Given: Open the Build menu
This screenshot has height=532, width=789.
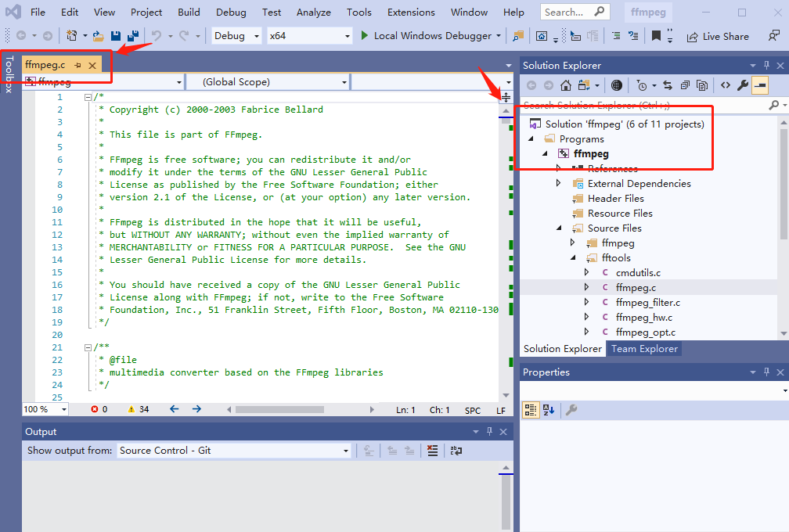Looking at the screenshot, I should [x=189, y=13].
